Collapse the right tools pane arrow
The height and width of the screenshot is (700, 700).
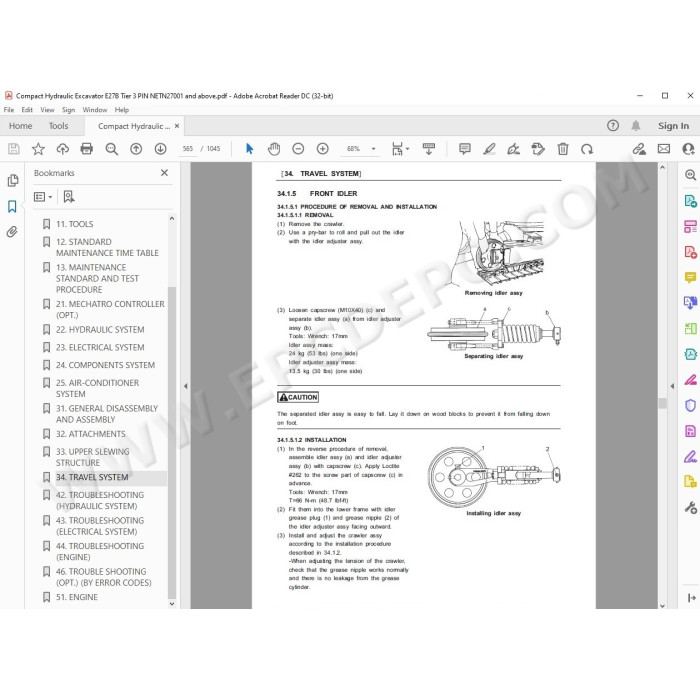672,386
